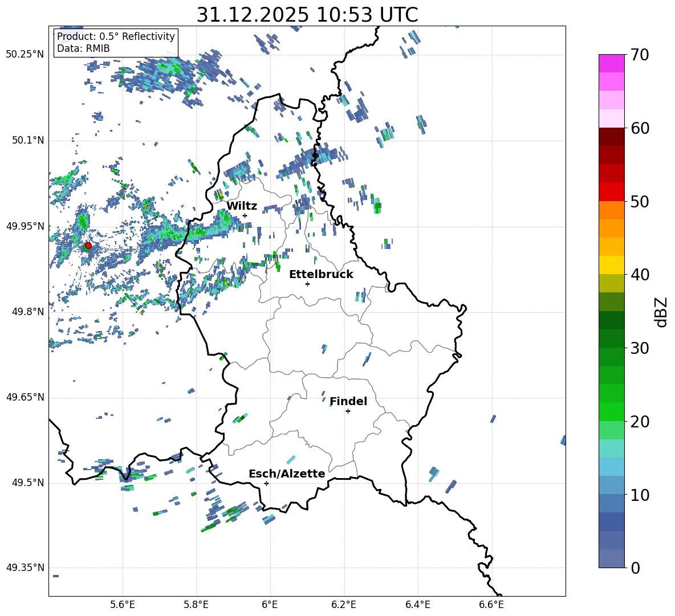Click the 50.25°N latitude label
675x616 pixels.
click(25, 55)
